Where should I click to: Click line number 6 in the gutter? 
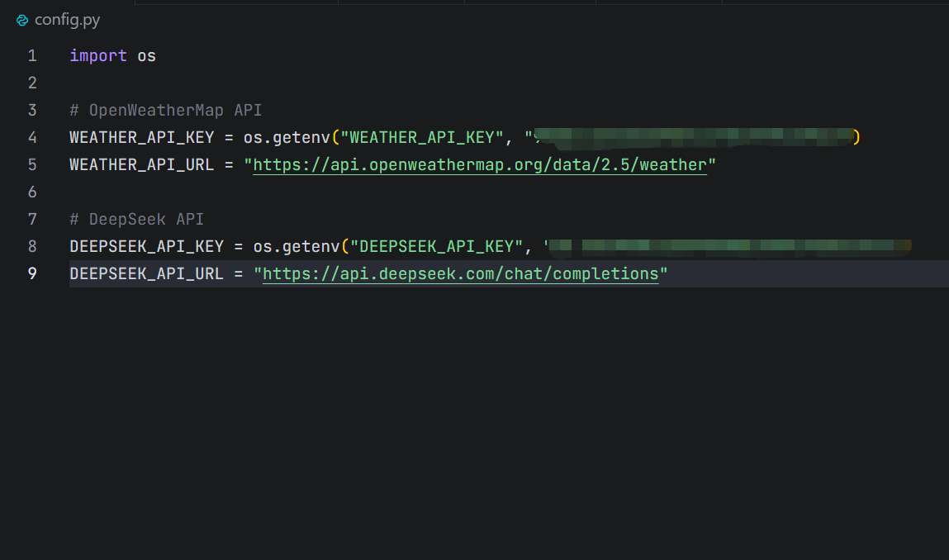[32, 192]
